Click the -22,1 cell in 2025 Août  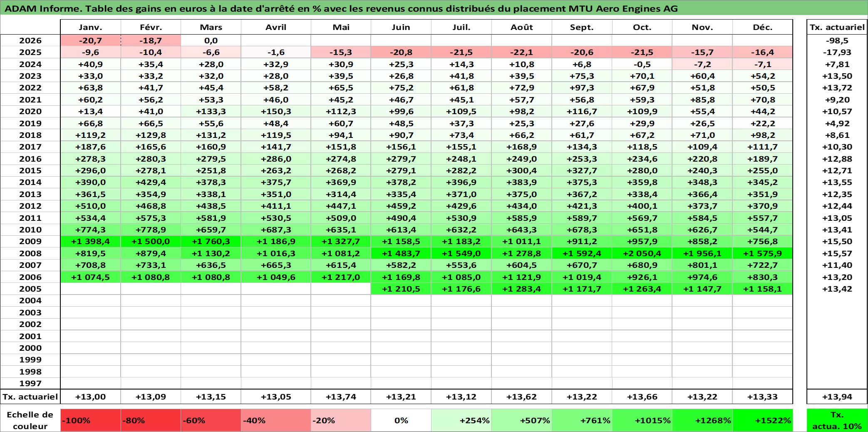coord(522,52)
